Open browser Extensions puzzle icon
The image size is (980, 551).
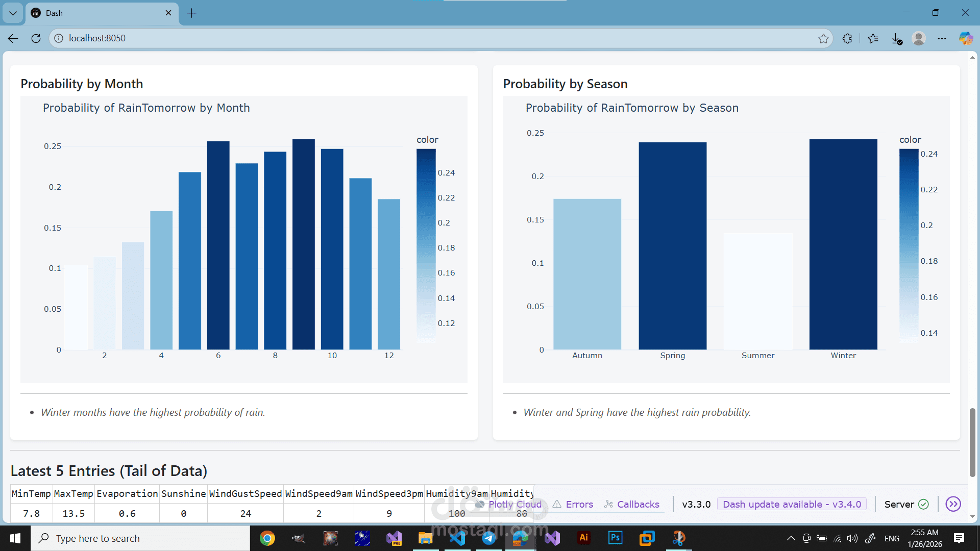point(847,38)
